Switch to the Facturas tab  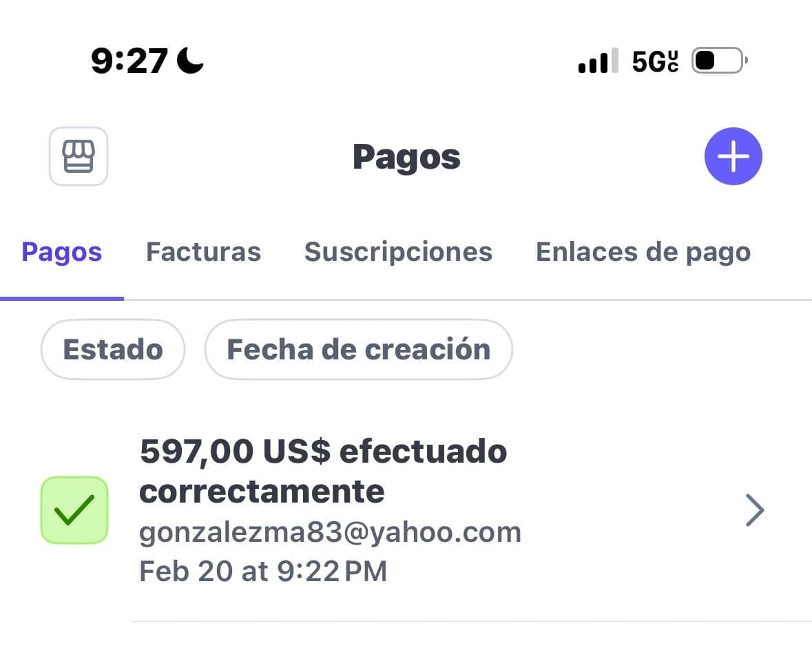tap(204, 252)
